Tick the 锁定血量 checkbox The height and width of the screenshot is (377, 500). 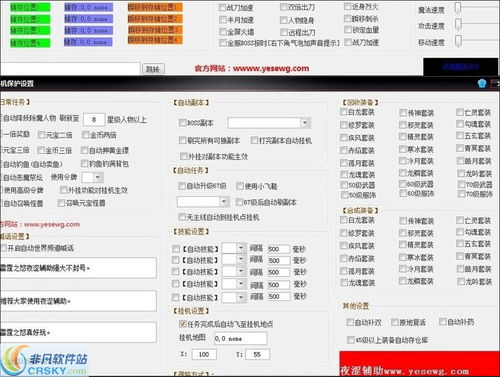pyautogui.click(x=348, y=30)
